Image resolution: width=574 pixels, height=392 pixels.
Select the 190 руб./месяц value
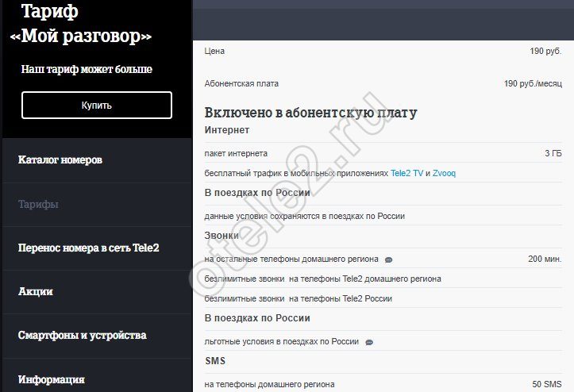533,83
